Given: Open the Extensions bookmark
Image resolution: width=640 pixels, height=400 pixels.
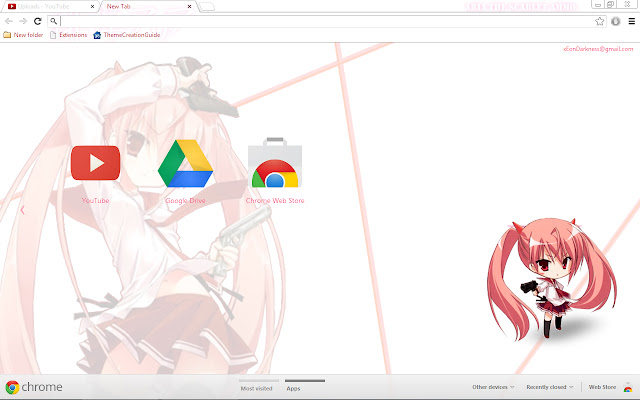Looking at the screenshot, I should (69, 35).
